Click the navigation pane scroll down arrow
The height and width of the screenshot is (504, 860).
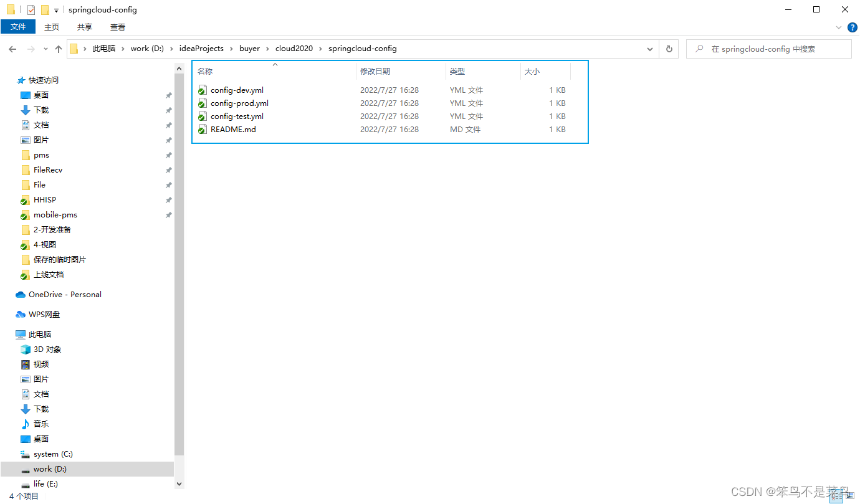point(179,483)
